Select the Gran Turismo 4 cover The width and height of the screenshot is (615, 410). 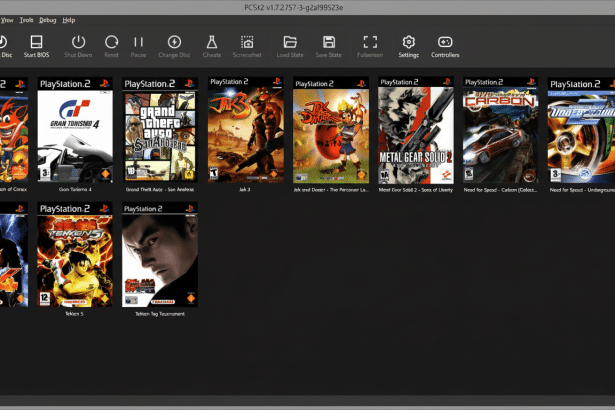click(75, 130)
